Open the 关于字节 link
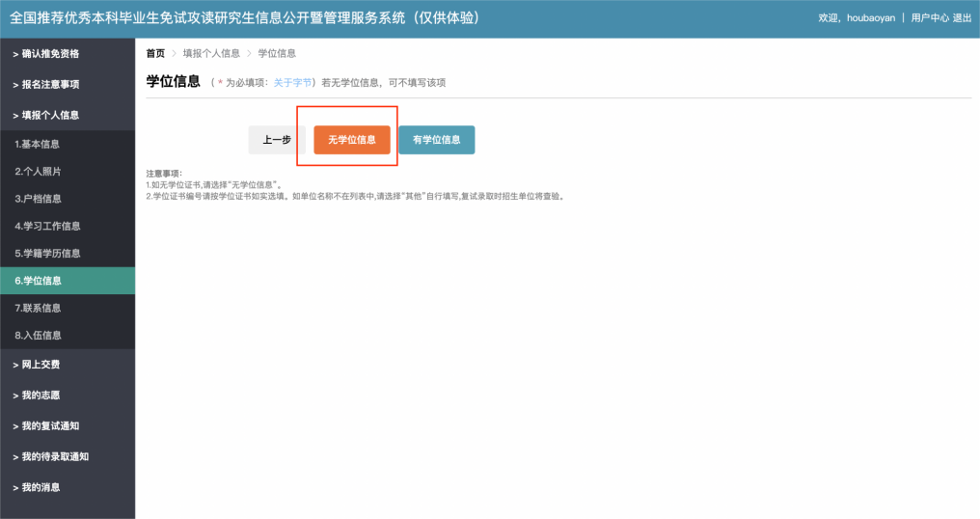 tap(292, 83)
